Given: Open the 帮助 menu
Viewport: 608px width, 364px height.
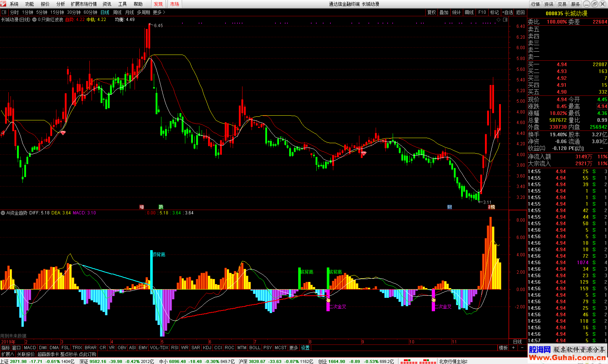Looking at the screenshot, I should pyautogui.click(x=138, y=4).
